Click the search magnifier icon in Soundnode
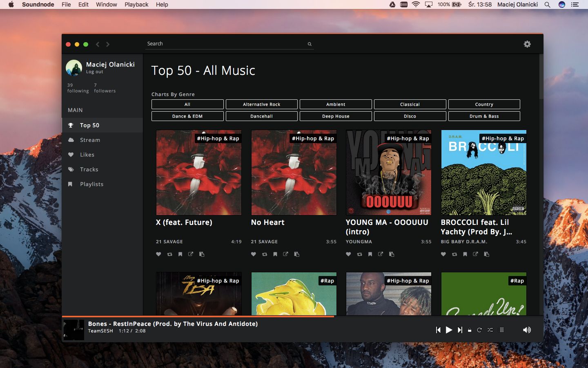Viewport: 588px width, 368px height. [x=310, y=44]
